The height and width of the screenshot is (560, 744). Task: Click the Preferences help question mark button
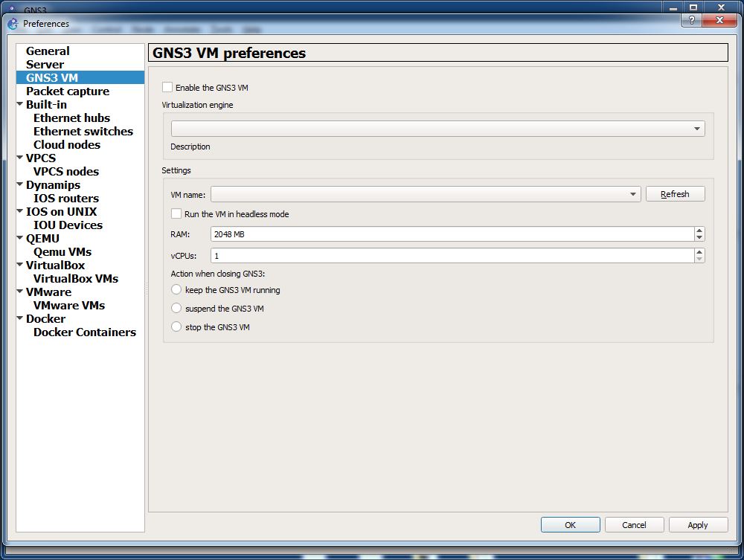[x=692, y=20]
